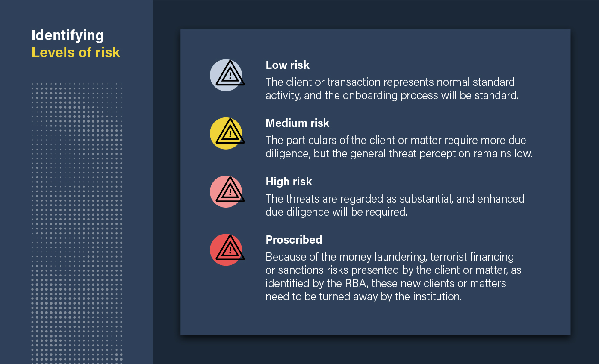Click the High risk description paragraph
The height and width of the screenshot is (364, 599).
coord(395,205)
